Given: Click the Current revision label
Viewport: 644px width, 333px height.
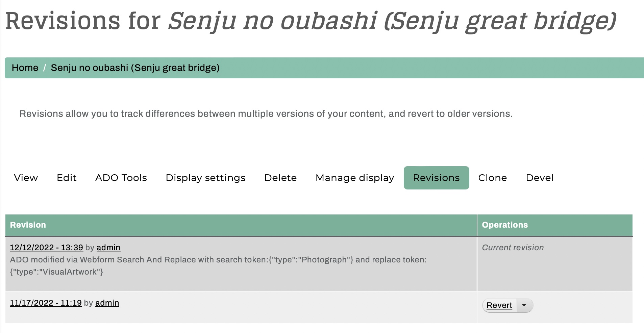Looking at the screenshot, I should click(513, 248).
